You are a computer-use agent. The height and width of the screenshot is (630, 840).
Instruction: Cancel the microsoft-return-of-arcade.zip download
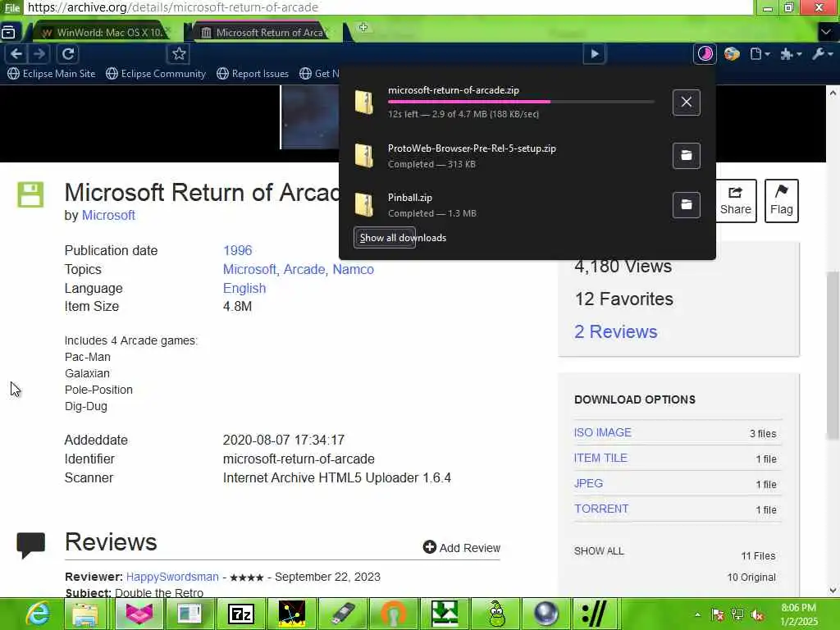687,102
